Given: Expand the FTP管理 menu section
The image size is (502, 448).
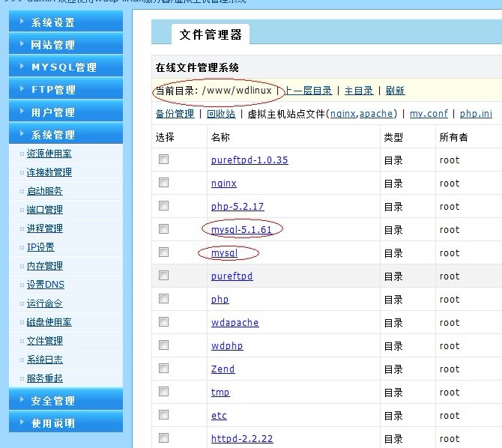Looking at the screenshot, I should (66, 89).
